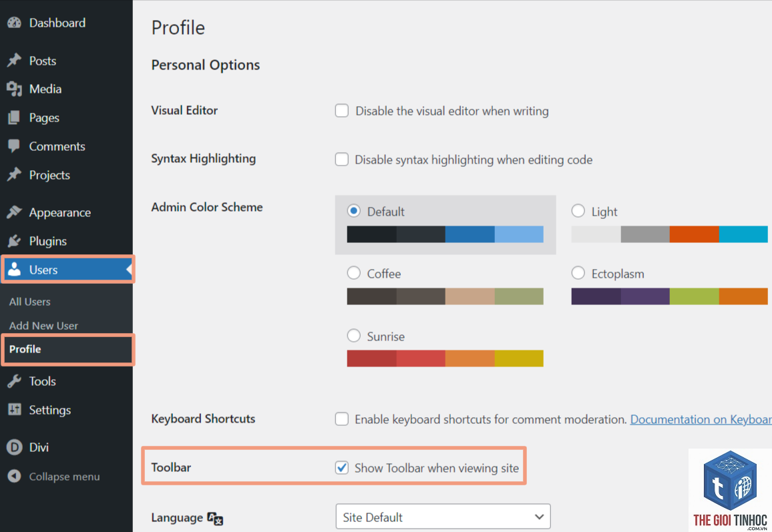Open the Settings menu
This screenshot has height=532, width=772.
point(49,410)
